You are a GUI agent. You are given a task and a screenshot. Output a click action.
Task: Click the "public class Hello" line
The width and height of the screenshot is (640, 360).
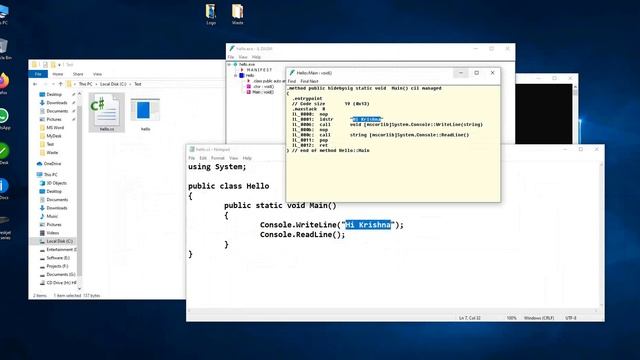229,186
